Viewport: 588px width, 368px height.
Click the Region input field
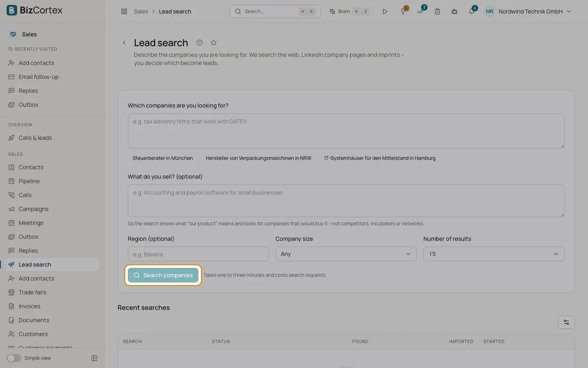tap(198, 254)
